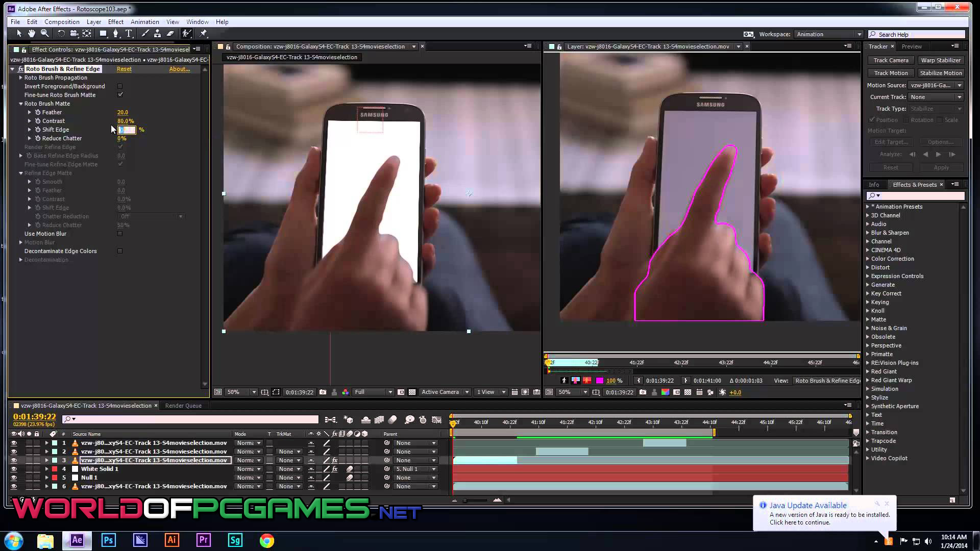Viewport: 980px width, 551px height.
Task: Select the Clone Stamp tool
Action: (x=157, y=34)
